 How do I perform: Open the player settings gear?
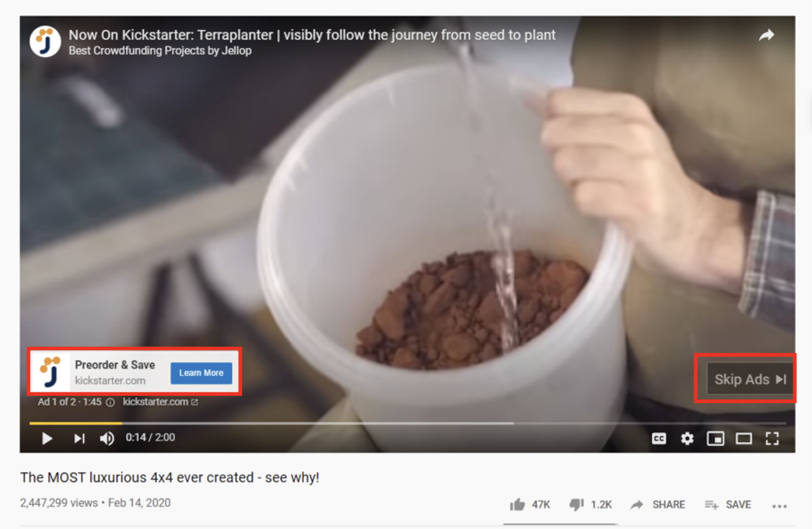[x=687, y=439]
